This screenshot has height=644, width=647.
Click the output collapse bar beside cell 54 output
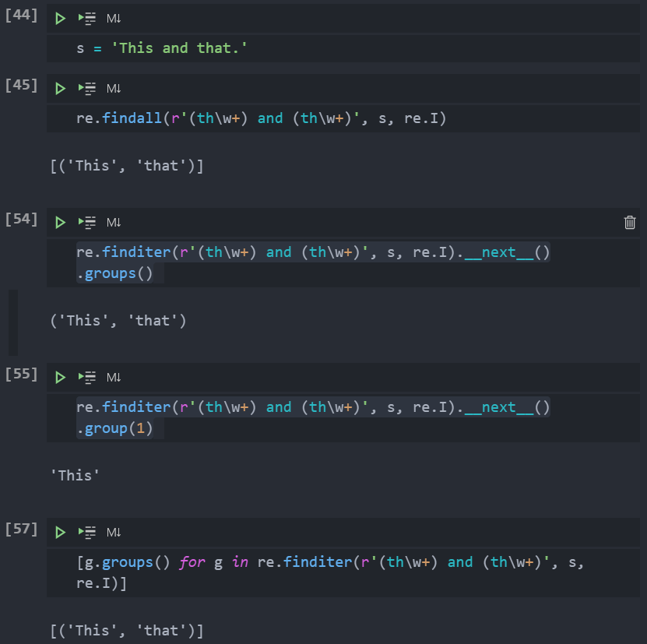[13, 322]
